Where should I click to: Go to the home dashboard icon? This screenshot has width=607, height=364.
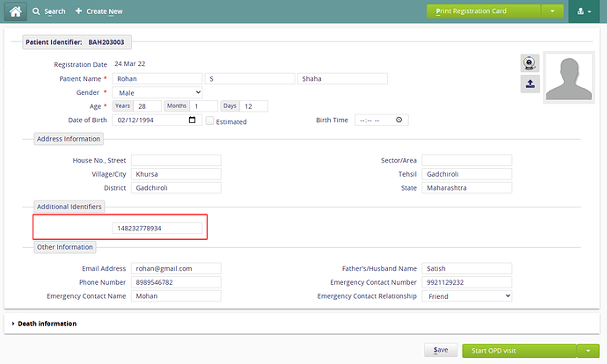pyautogui.click(x=16, y=11)
